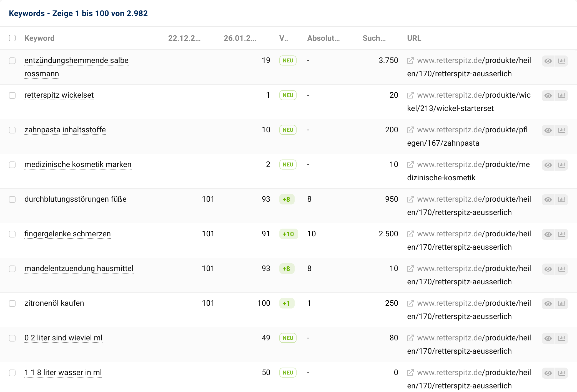577x392 pixels.
Task: Click eye icon for durchblutungsstörungen füße row
Action: pos(548,200)
